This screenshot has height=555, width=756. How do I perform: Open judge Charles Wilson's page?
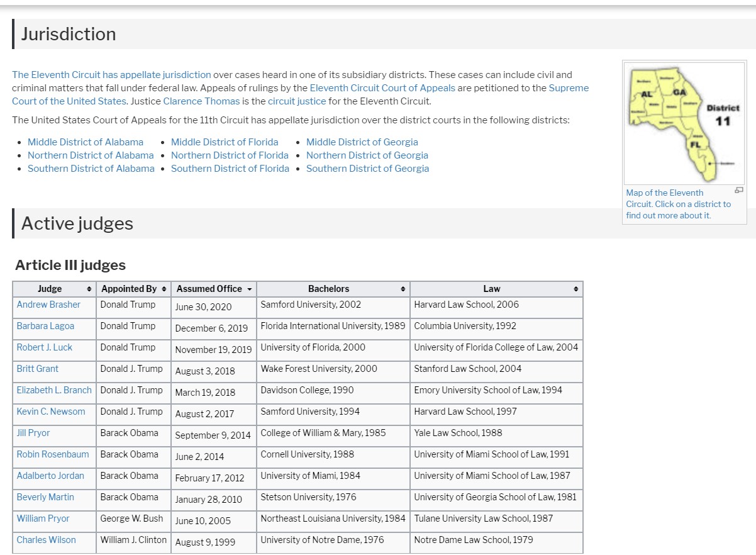click(47, 540)
